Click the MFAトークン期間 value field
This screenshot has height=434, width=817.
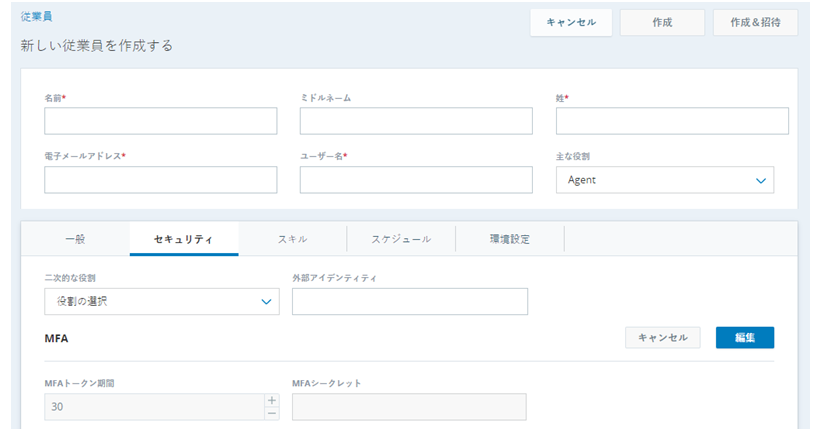coord(155,407)
